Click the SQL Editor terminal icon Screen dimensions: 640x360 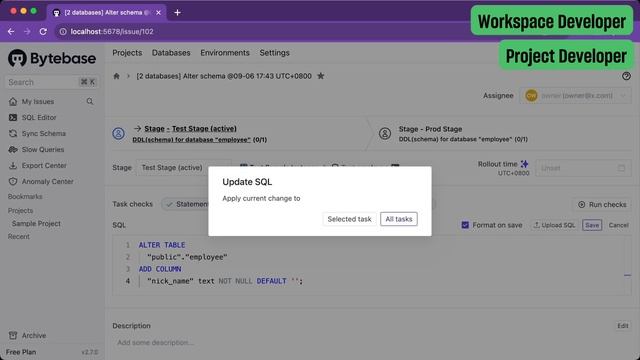point(13,118)
